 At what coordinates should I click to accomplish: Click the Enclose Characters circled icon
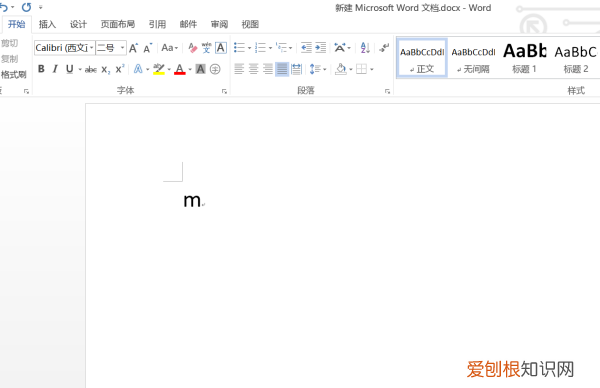[x=215, y=69]
